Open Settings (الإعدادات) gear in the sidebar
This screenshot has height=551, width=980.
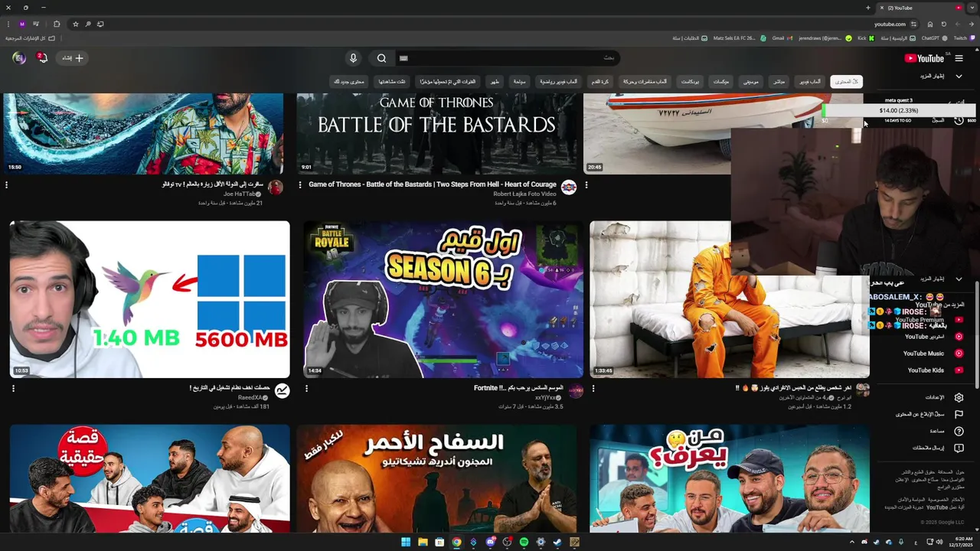pos(959,398)
